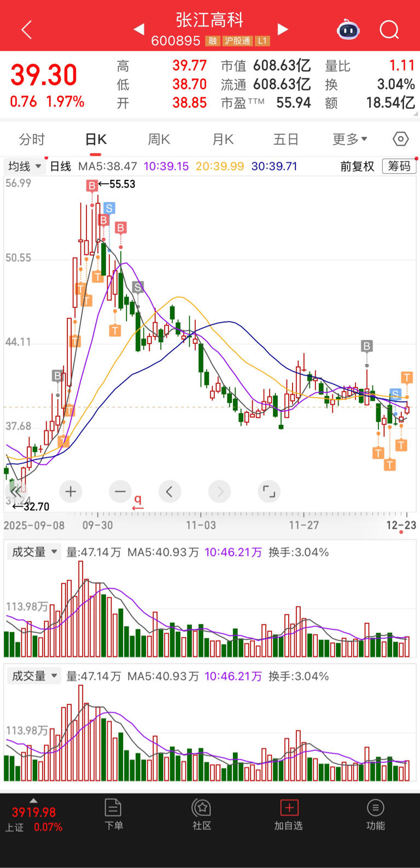Switch to 日K tab
Image resolution: width=420 pixels, height=868 pixels.
[x=96, y=139]
